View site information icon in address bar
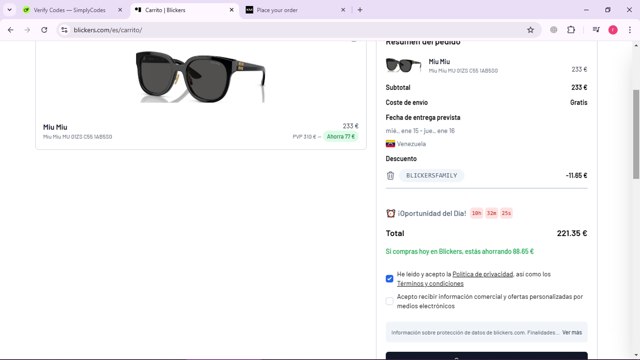Image resolution: width=640 pixels, height=360 pixels. [64, 30]
